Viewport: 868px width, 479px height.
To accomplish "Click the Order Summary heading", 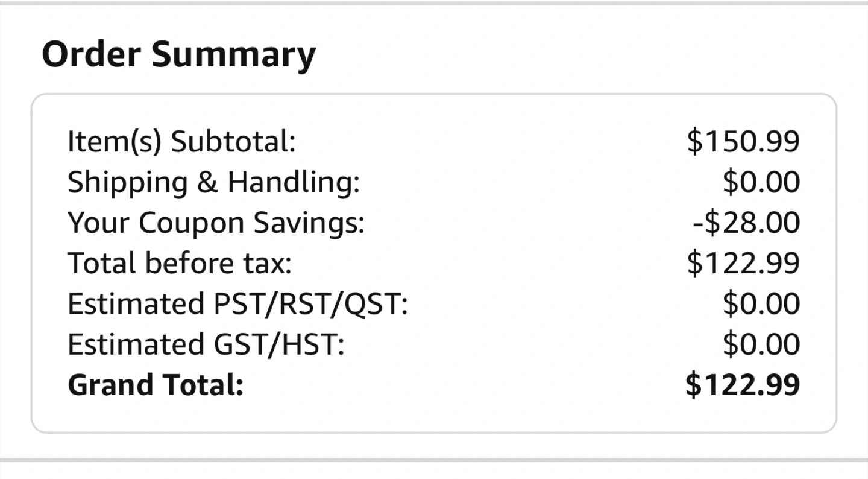I will click(x=178, y=56).
